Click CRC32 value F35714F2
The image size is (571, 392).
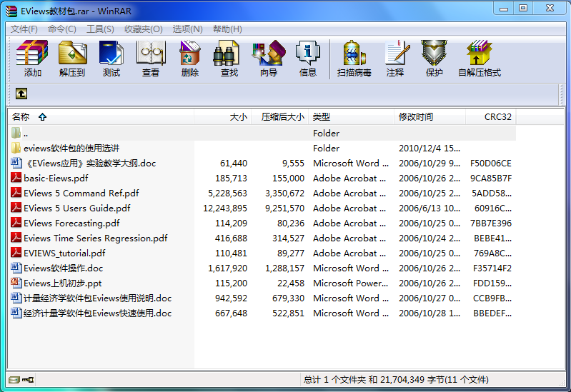[x=492, y=268]
